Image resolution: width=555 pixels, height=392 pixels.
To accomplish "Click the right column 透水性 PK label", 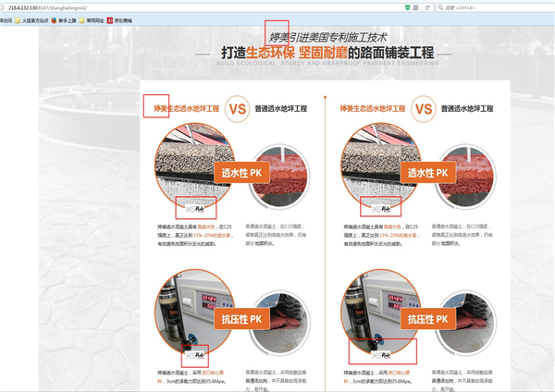I will pyautogui.click(x=428, y=173).
